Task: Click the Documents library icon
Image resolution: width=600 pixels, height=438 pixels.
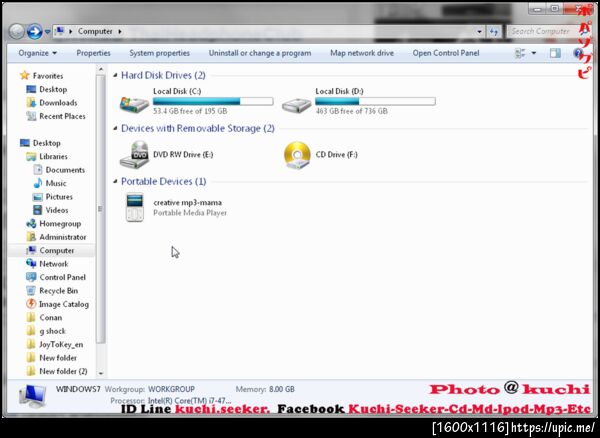Action: (x=38, y=169)
